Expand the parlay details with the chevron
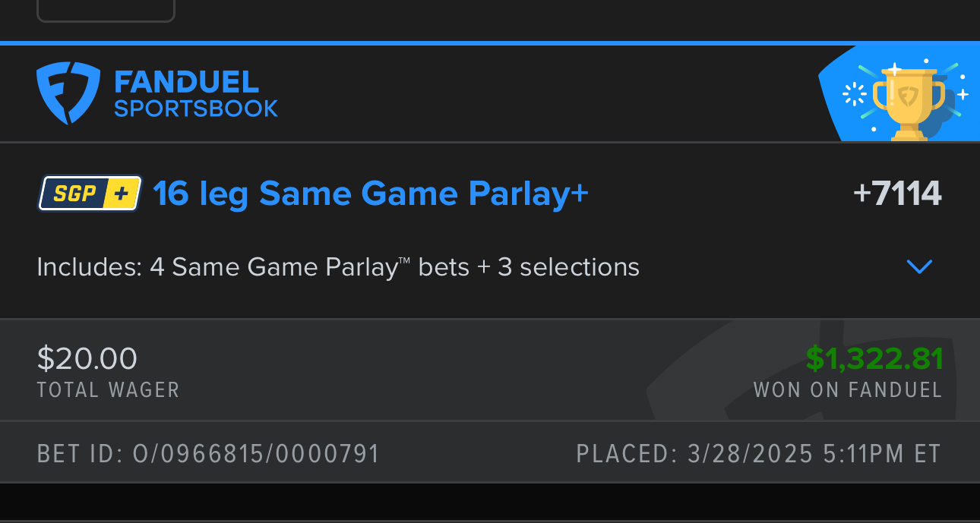Image resolution: width=980 pixels, height=523 pixels. (x=919, y=266)
